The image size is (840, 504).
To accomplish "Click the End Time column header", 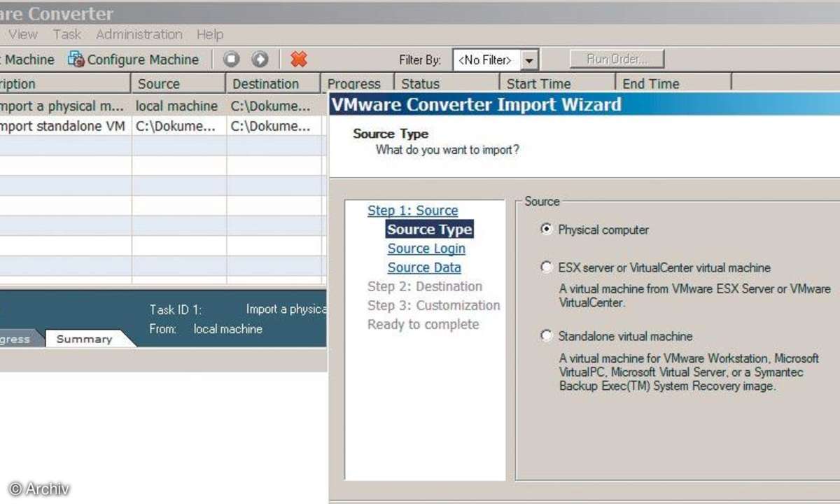I will [673, 84].
